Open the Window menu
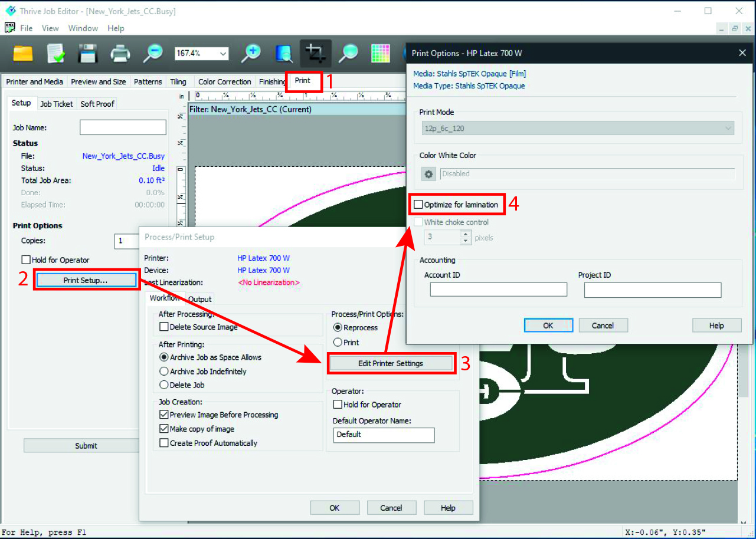Viewport: 756px width, 539px height. (83, 28)
